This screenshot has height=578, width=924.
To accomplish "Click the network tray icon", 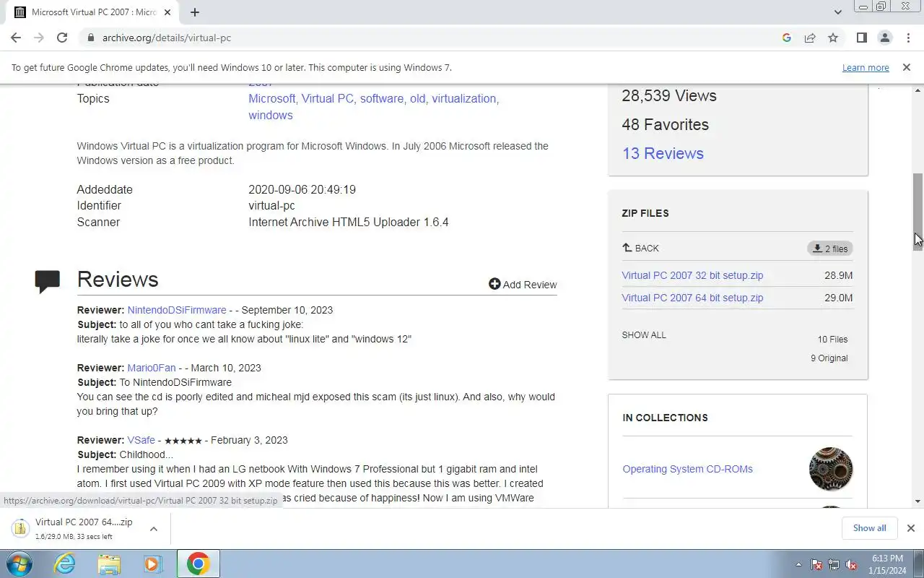I will point(834,565).
